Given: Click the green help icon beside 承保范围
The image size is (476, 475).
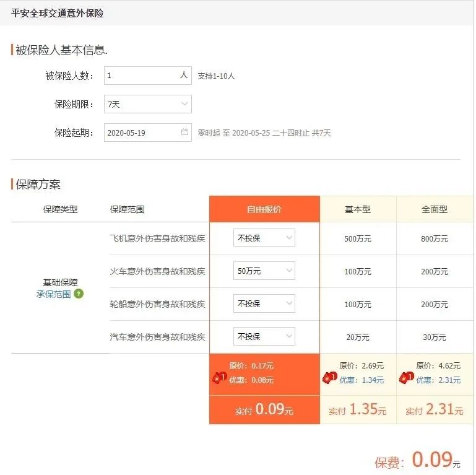Looking at the screenshot, I should click(79, 294).
